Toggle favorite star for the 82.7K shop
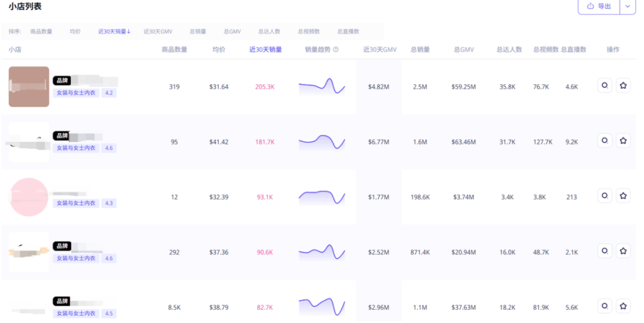The width and height of the screenshot is (644, 323). click(623, 306)
